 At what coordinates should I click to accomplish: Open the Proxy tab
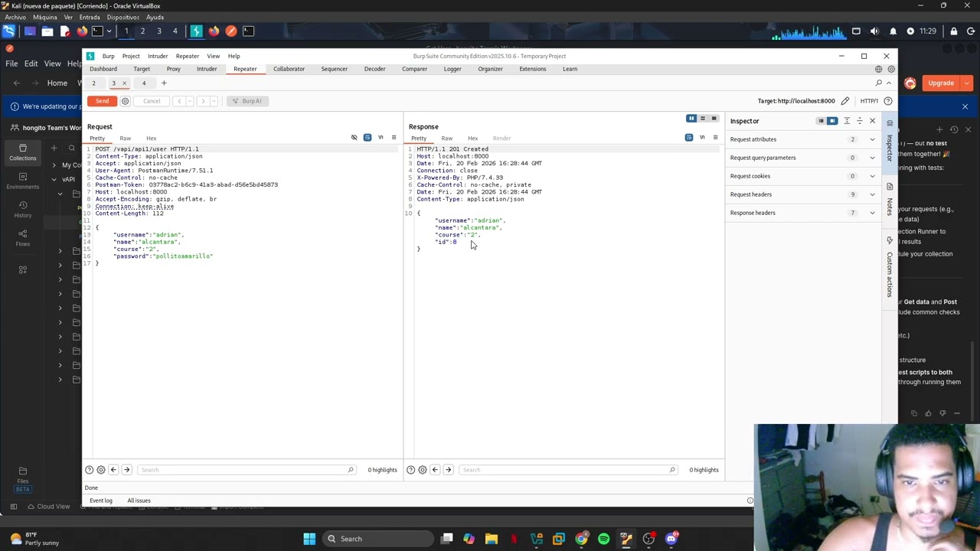tap(174, 69)
